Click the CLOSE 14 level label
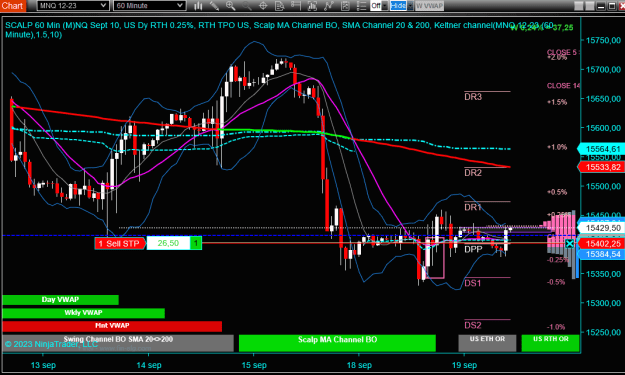Viewport: 625px width, 375px height. tap(563, 86)
